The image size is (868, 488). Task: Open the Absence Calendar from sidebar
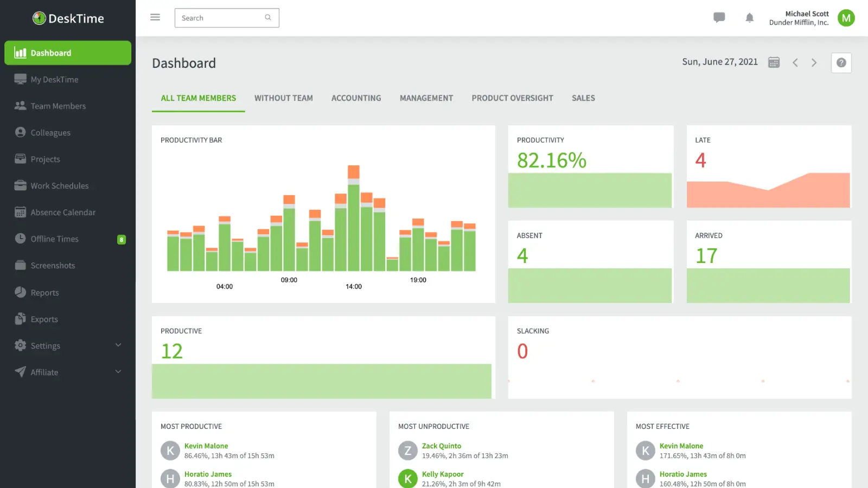coord(63,212)
